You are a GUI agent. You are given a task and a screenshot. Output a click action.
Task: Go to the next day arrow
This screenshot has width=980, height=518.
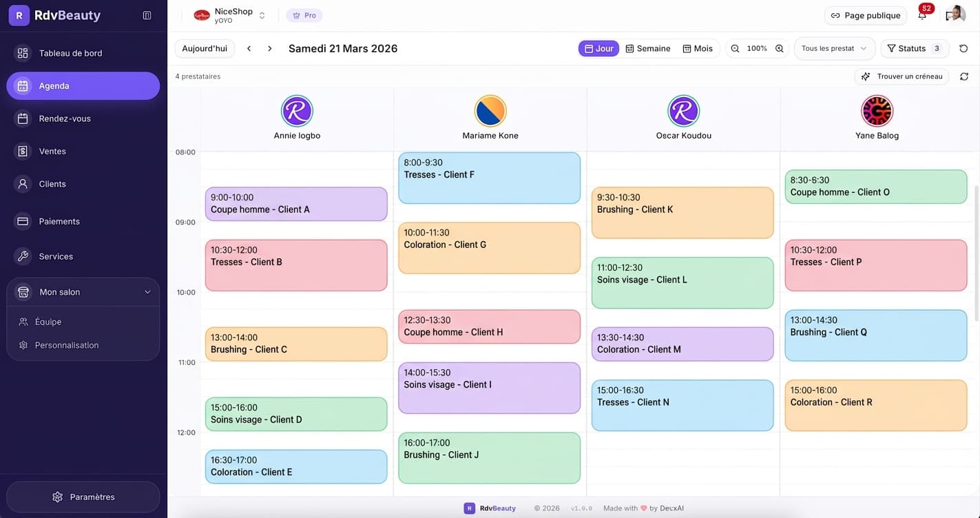pos(270,48)
